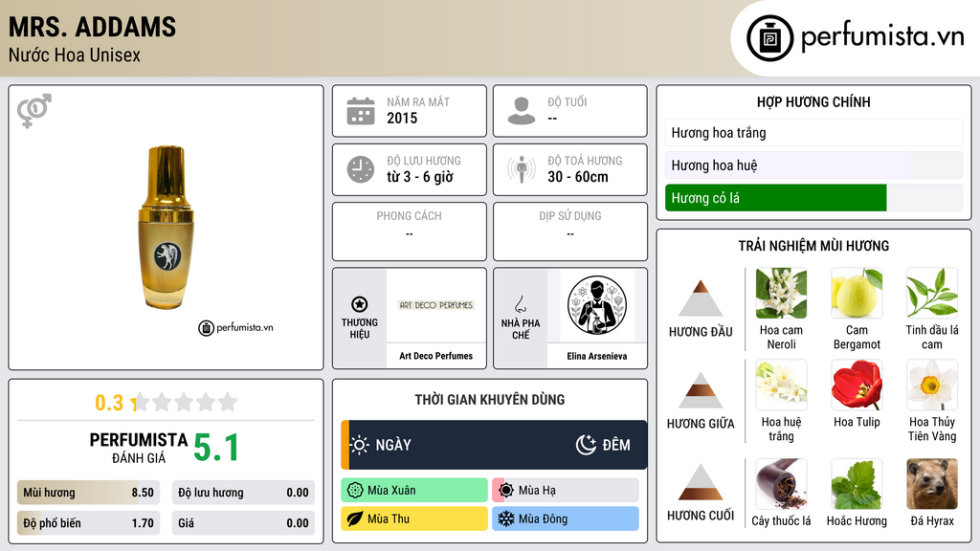Click the Hương đầu pyramid icon
Image resolution: width=980 pixels, height=551 pixels.
701,298
